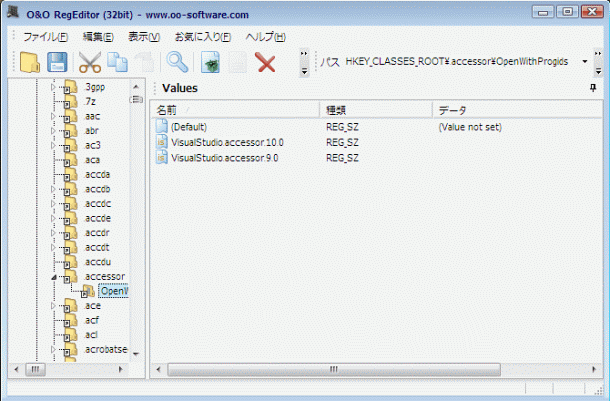Click the tree horizontal scroll left arrow
610x401 pixels.
click(x=16, y=369)
